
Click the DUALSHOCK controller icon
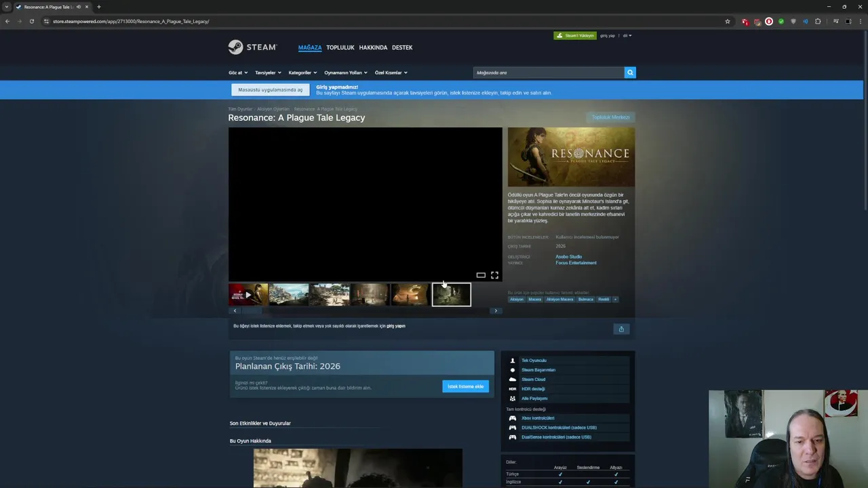tap(513, 428)
